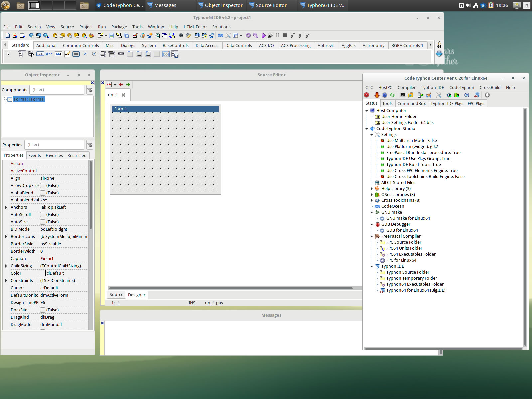Image resolution: width=532 pixels, height=399 pixels.
Task: Select the TButton Ok component icon
Action: [40, 54]
